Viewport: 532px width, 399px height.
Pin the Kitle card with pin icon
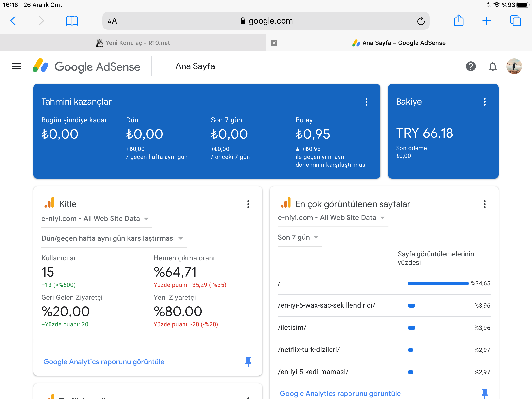pos(248,362)
